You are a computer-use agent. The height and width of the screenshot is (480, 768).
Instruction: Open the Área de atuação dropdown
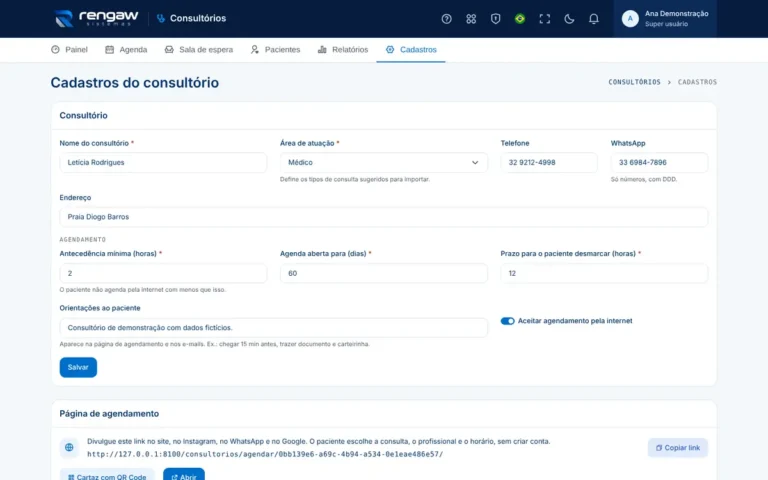click(384, 163)
